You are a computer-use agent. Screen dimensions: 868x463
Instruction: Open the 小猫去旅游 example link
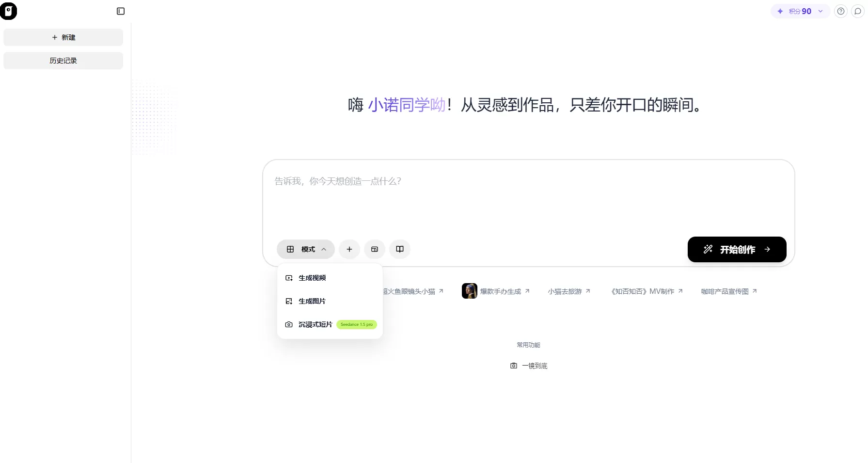coord(565,291)
